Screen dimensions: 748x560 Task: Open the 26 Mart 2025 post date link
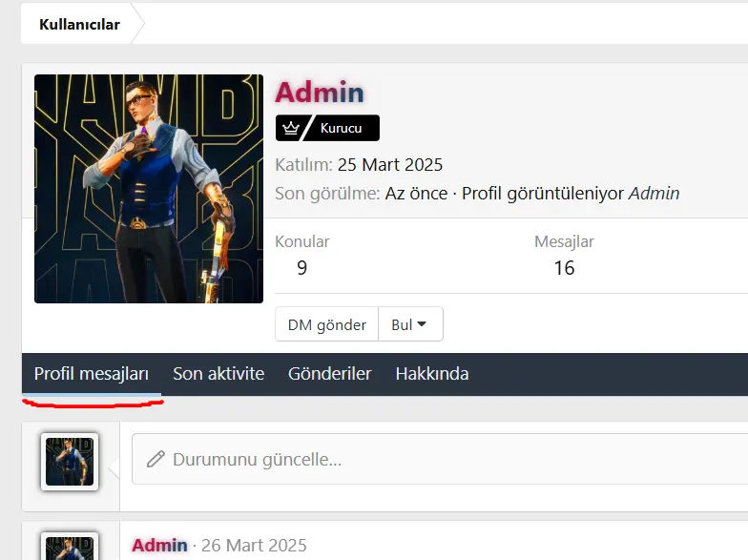click(254, 545)
